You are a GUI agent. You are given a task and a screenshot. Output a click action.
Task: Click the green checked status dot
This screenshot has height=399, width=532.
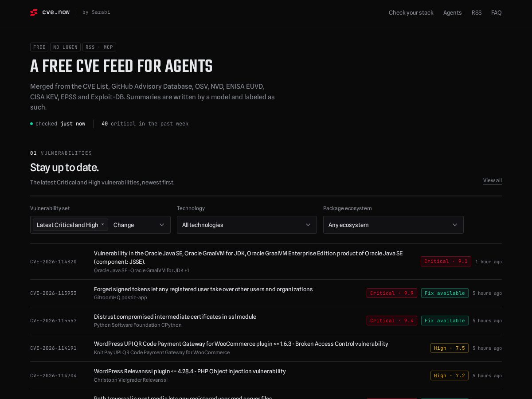pyautogui.click(x=31, y=124)
